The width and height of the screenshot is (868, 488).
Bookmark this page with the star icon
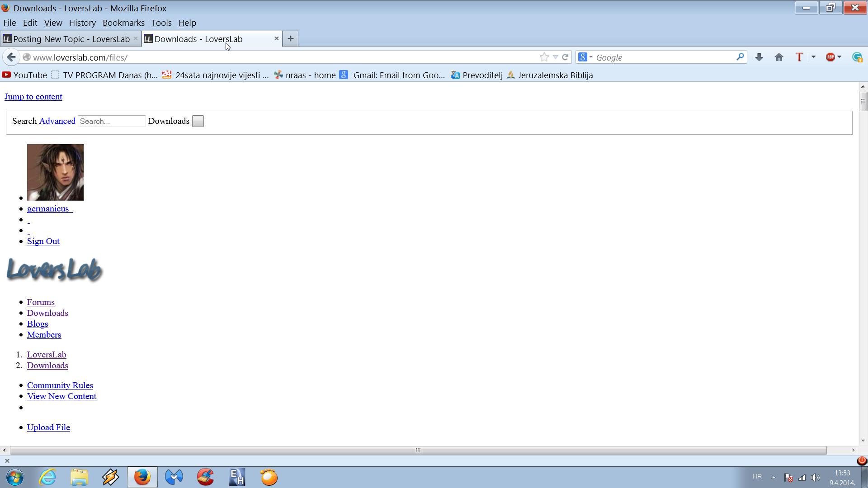tap(544, 57)
